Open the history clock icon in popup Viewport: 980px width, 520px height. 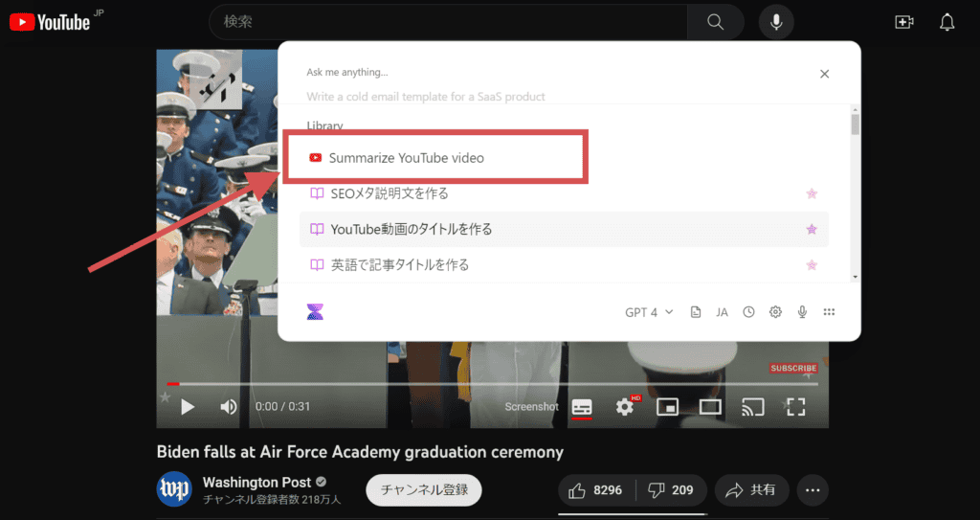tap(748, 312)
